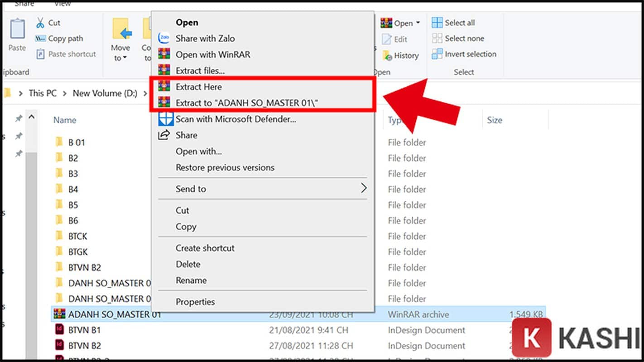The image size is (644, 362).
Task: Click the Cut scissors icon in ribbon
Action: 41,23
